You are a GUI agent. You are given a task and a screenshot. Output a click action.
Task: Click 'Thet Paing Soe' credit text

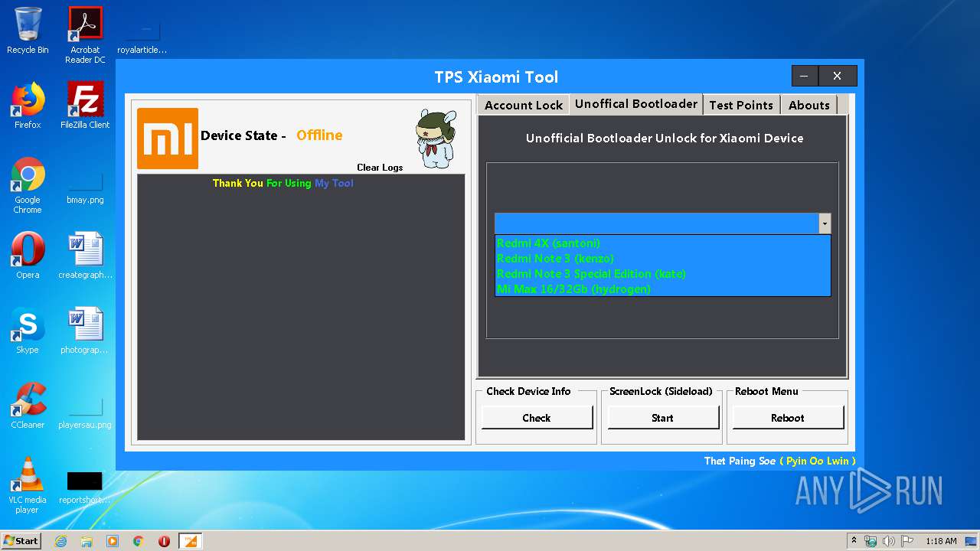point(740,461)
